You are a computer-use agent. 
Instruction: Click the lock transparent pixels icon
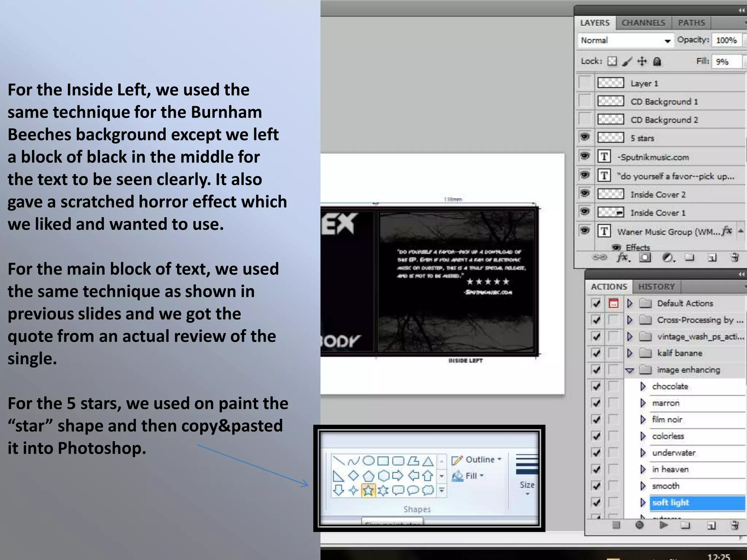click(612, 61)
